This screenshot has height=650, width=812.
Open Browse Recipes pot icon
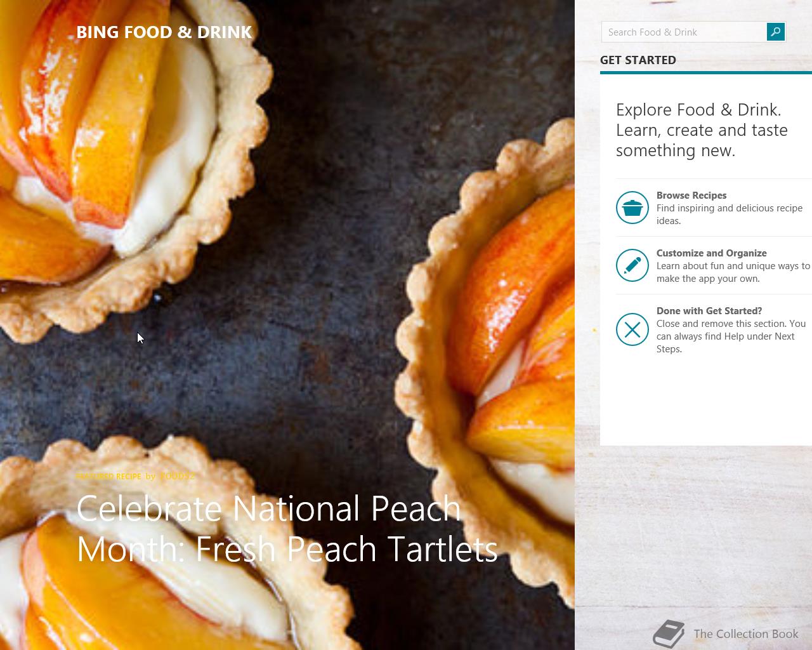pos(632,208)
